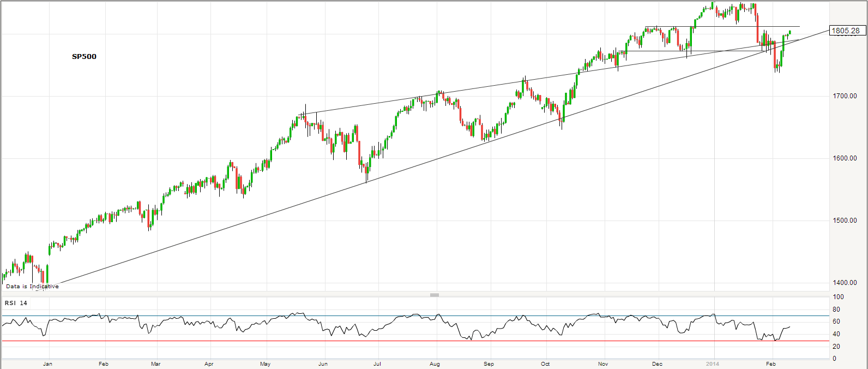Click the 1700.00 price axis label
868x369 pixels.
[844, 96]
